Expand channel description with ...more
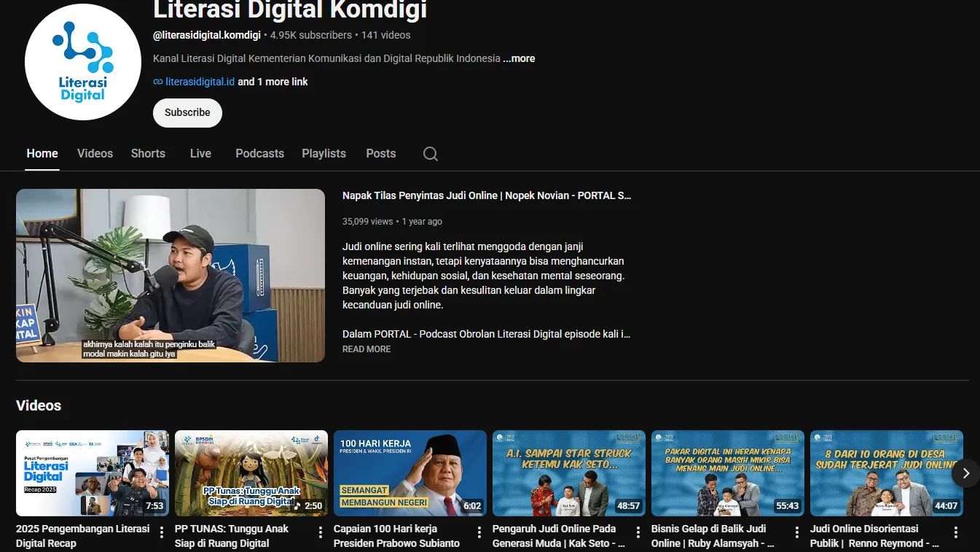980x552 pixels. (519, 58)
